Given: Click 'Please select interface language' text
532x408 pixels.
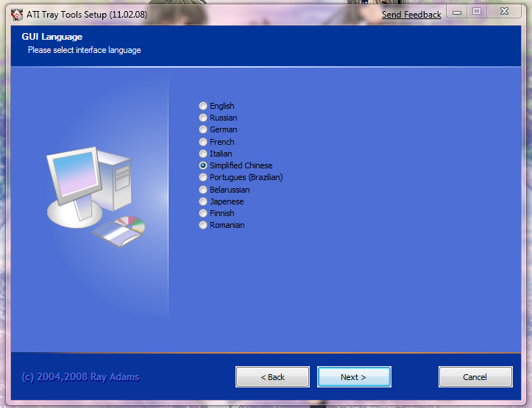Looking at the screenshot, I should 84,50.
